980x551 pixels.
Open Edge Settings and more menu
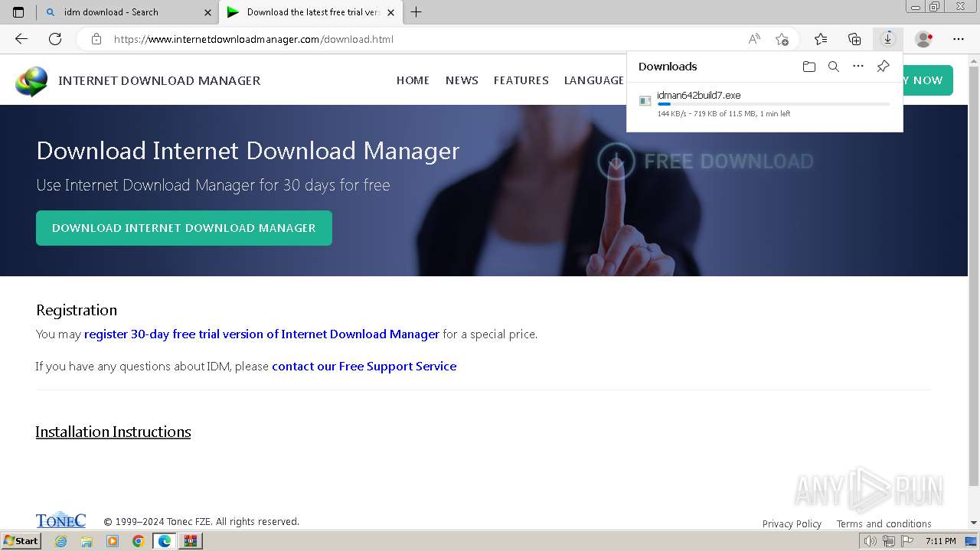point(959,39)
